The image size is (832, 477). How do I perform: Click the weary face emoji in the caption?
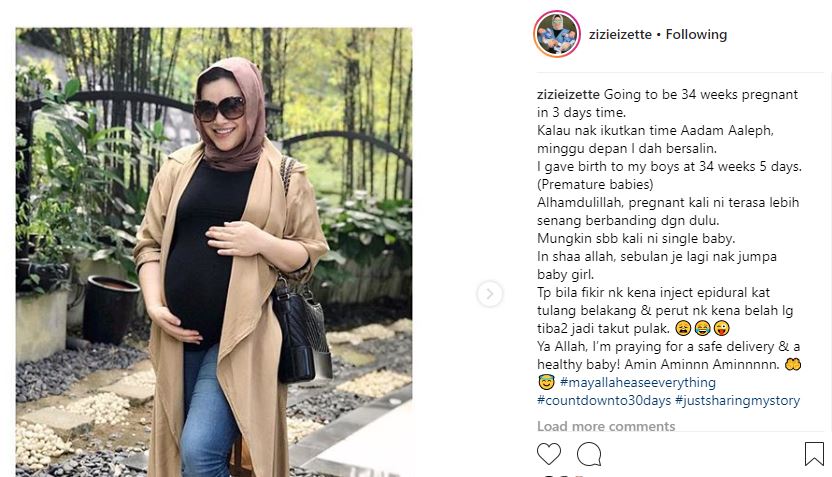coord(683,328)
